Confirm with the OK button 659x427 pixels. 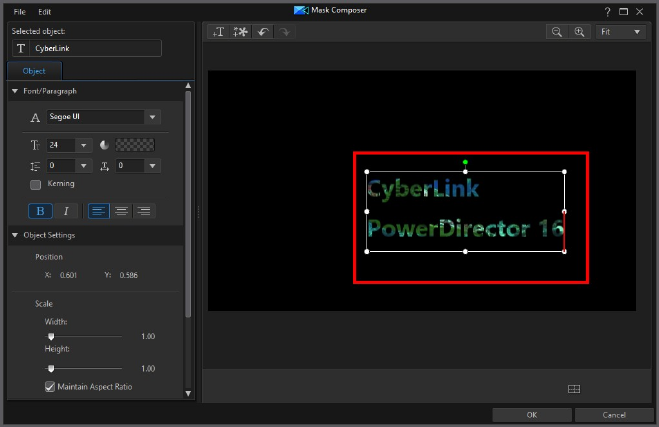pos(532,415)
